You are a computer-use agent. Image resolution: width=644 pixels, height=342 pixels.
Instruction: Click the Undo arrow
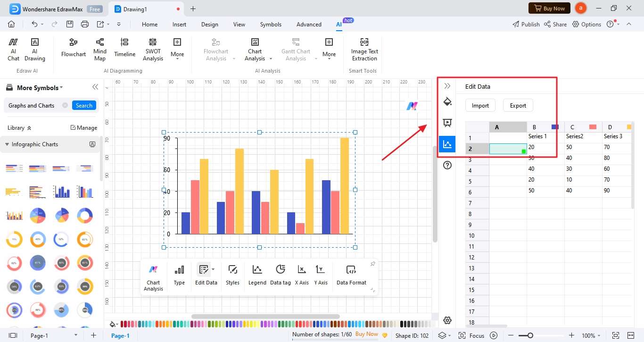point(34,24)
